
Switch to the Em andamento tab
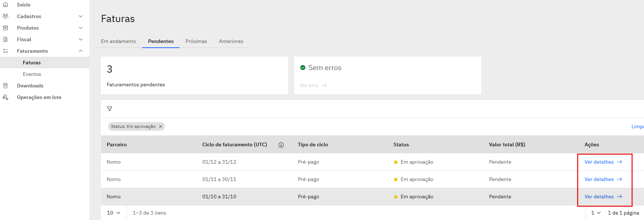pyautogui.click(x=118, y=41)
